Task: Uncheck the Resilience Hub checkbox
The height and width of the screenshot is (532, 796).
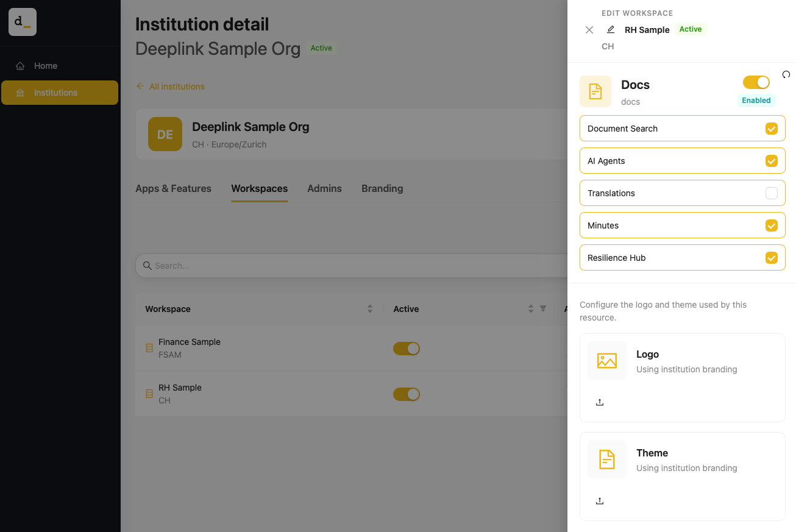Action: [x=772, y=258]
